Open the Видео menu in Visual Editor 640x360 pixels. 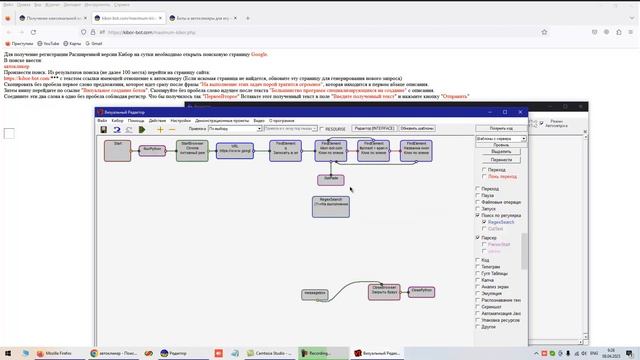[x=259, y=121]
